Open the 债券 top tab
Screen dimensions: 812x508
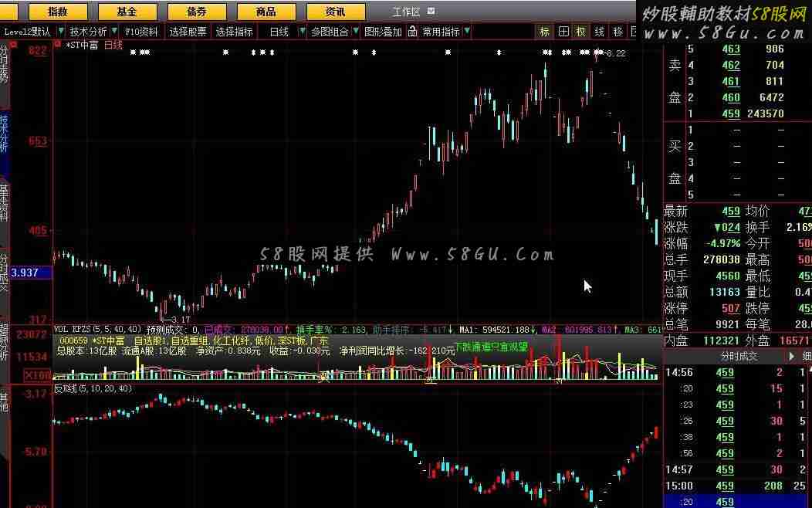click(x=196, y=11)
